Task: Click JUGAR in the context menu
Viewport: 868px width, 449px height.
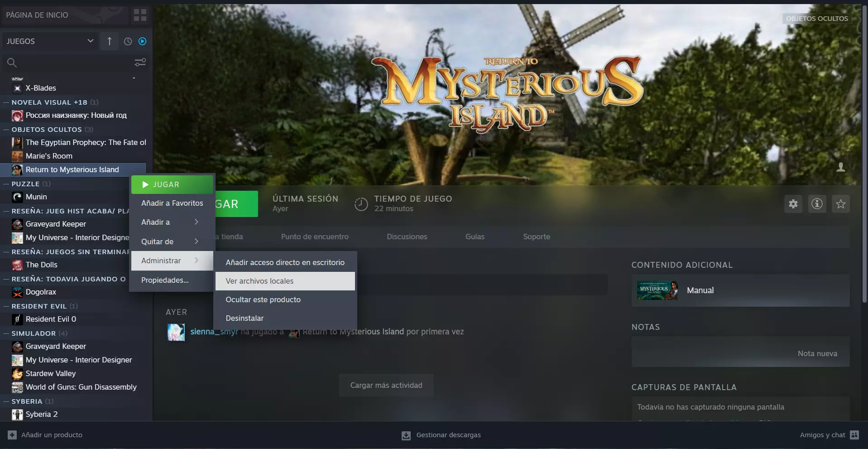Action: [x=172, y=184]
